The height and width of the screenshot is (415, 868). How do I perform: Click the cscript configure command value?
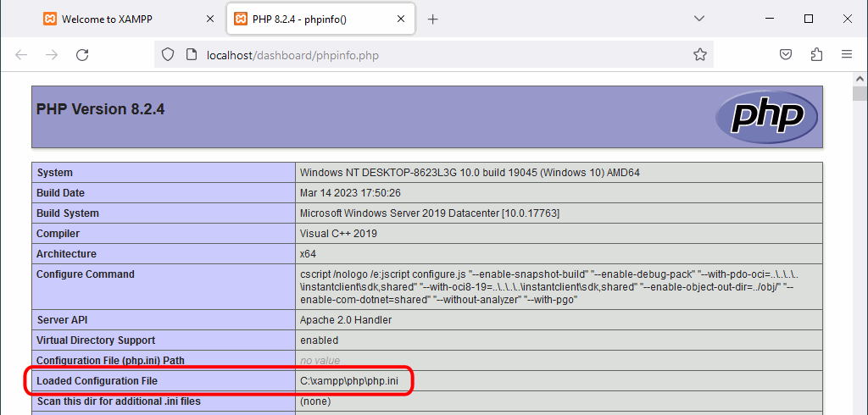[x=549, y=287]
